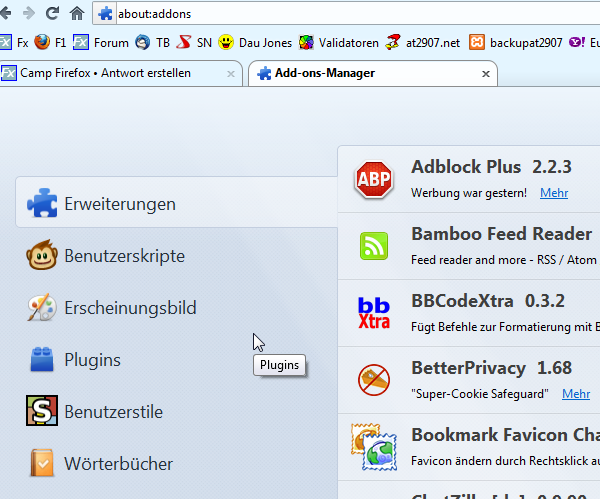The width and height of the screenshot is (600, 499).
Task: Click the BetterPrivacy no-cookie icon
Action: (x=374, y=380)
